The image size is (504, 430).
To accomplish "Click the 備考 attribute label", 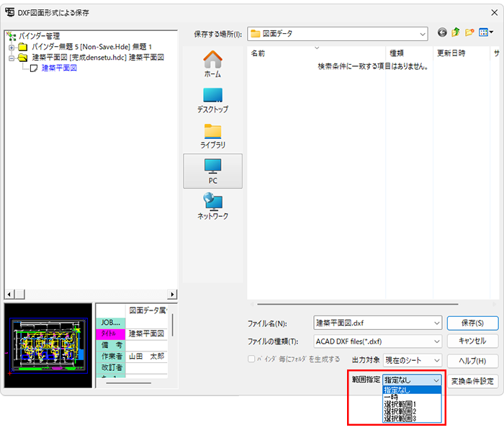I will [111, 346].
